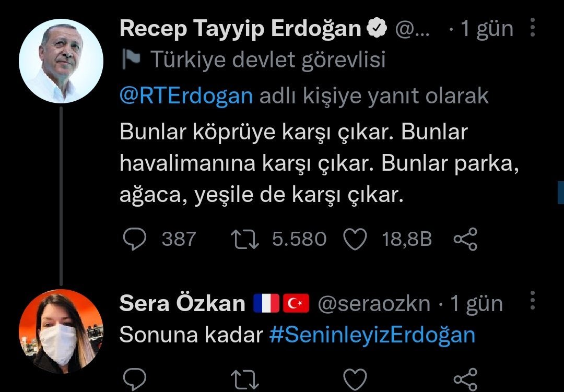Share Erdoğan's tweet using share icon
The image size is (564, 392).
(465, 239)
